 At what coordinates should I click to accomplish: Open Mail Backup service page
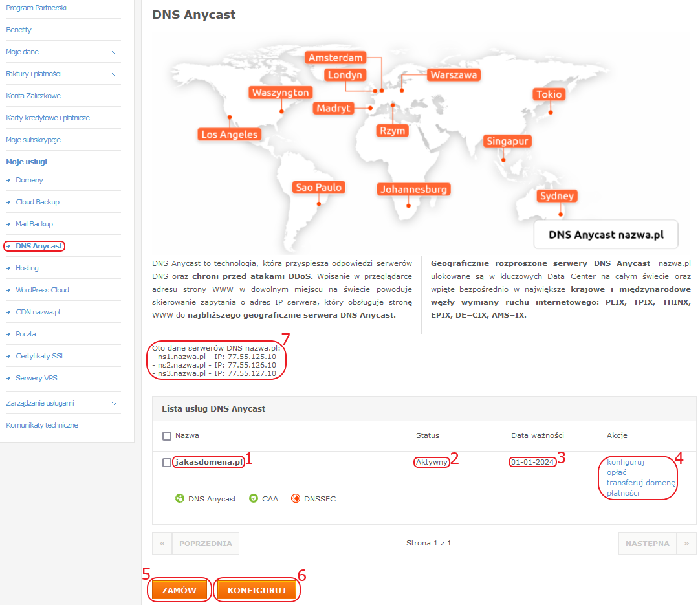point(34,224)
